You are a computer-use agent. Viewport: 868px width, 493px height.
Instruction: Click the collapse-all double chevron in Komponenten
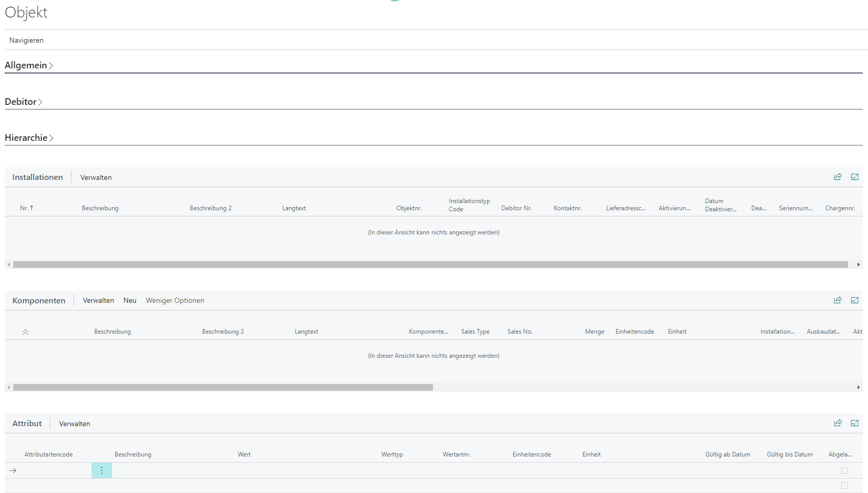25,332
